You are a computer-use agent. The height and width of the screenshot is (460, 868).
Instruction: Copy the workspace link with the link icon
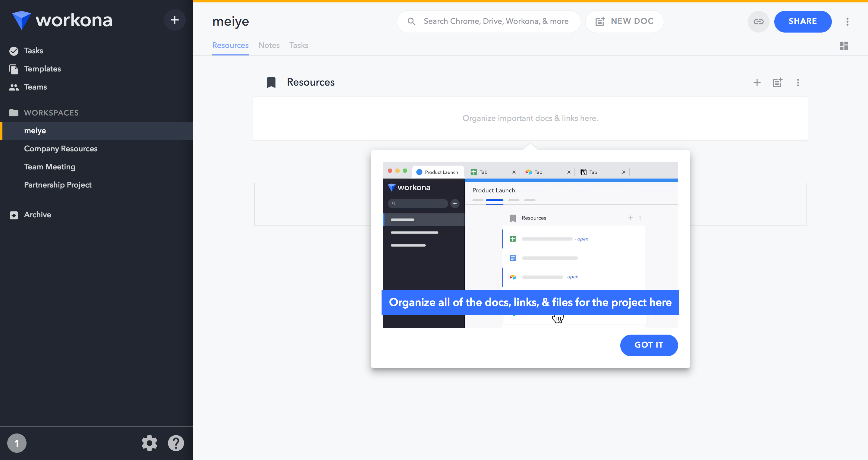pos(758,22)
